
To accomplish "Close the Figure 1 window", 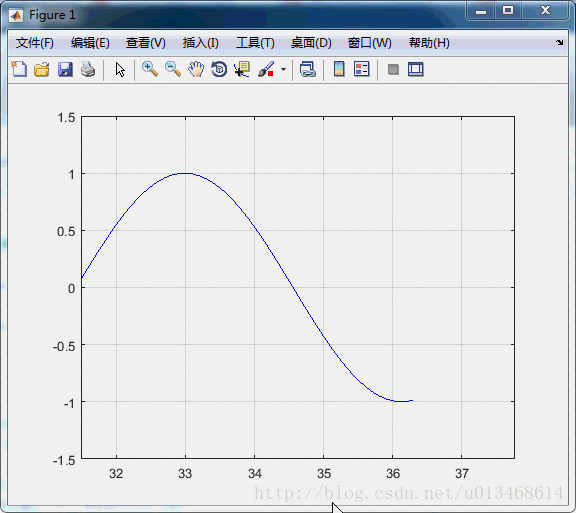I will point(546,10).
